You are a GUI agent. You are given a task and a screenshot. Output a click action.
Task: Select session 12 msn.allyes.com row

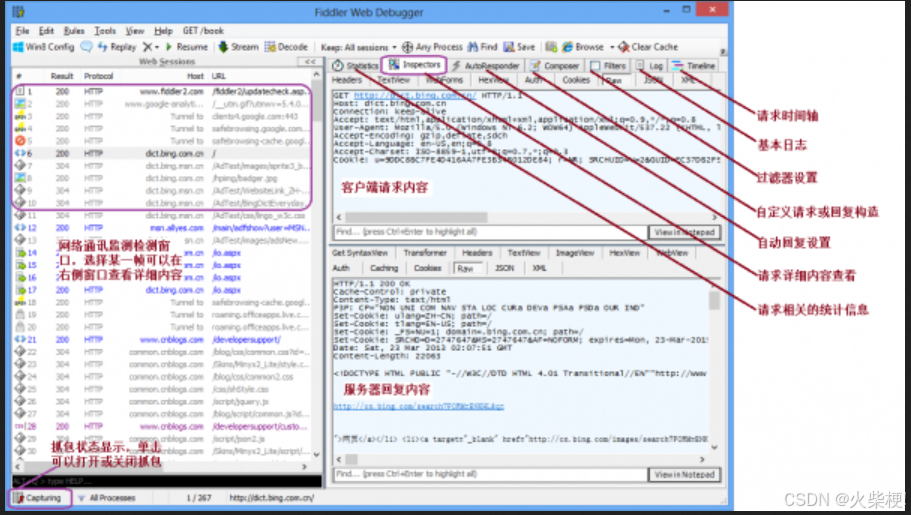point(162,228)
